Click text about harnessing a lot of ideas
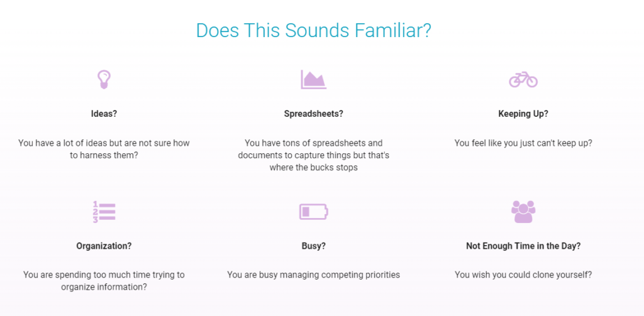 click(104, 150)
